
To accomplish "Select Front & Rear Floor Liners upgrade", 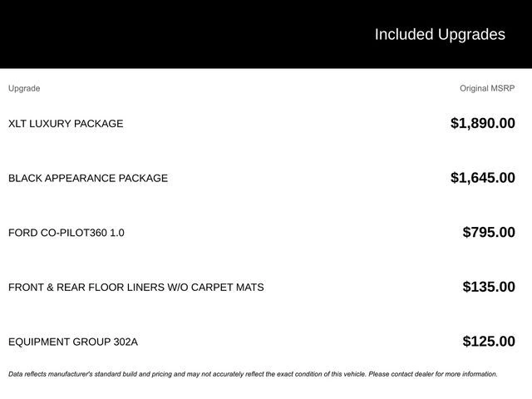I will [x=135, y=288].
